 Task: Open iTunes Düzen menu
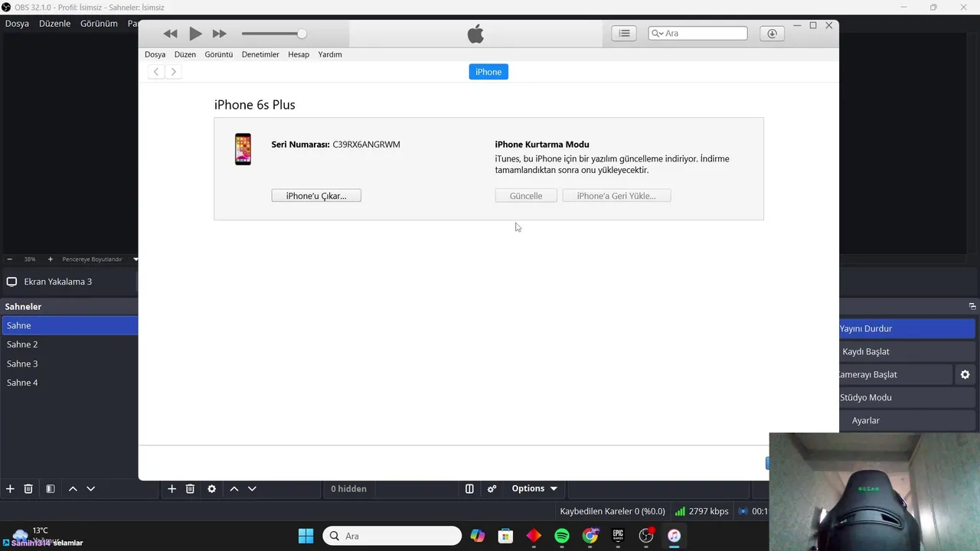point(185,54)
